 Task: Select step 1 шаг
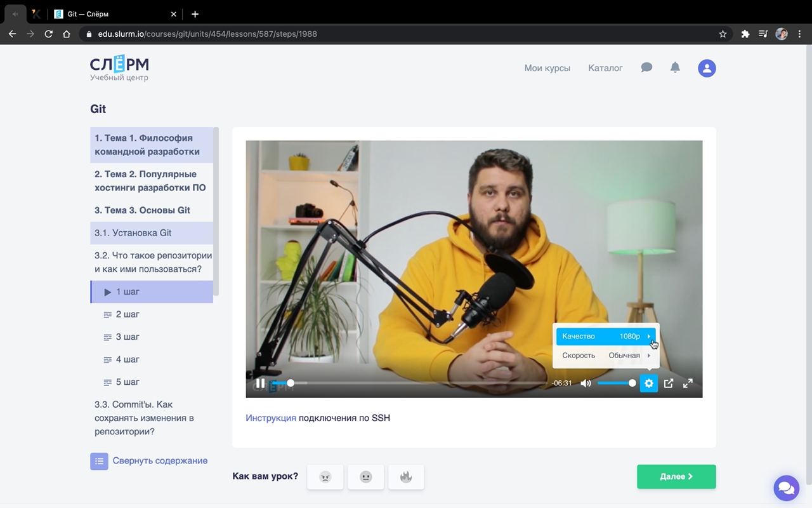click(152, 292)
